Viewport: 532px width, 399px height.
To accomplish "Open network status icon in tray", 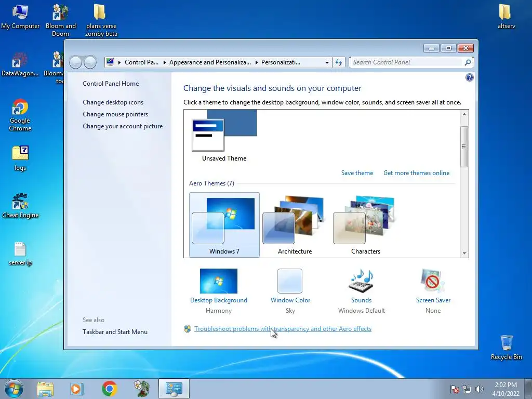I will pos(467,389).
